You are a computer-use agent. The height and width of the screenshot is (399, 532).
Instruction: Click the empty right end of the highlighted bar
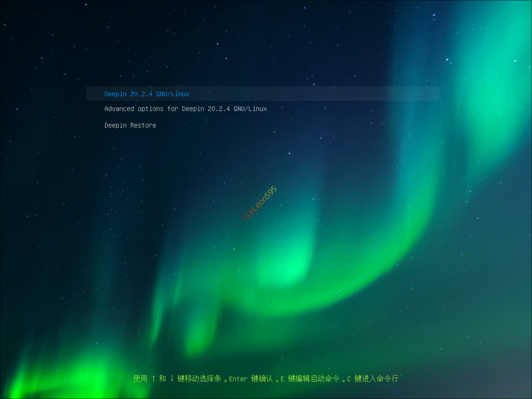[400, 93]
